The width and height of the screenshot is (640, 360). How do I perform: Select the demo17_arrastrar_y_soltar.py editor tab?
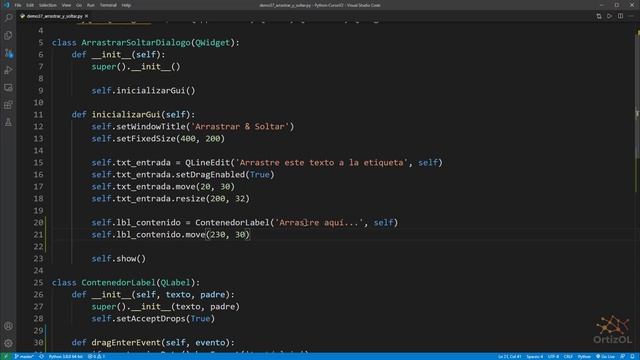[x=54, y=16]
